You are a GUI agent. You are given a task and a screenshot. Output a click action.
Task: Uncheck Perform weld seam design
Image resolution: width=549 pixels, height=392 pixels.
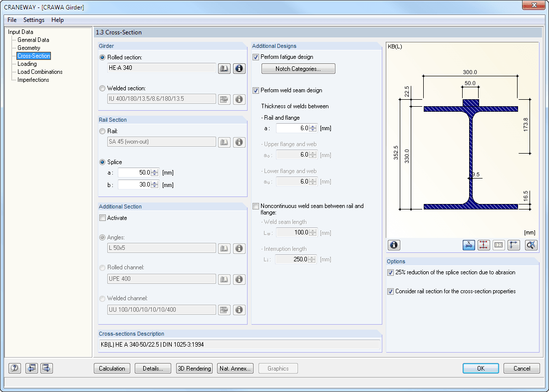point(256,91)
